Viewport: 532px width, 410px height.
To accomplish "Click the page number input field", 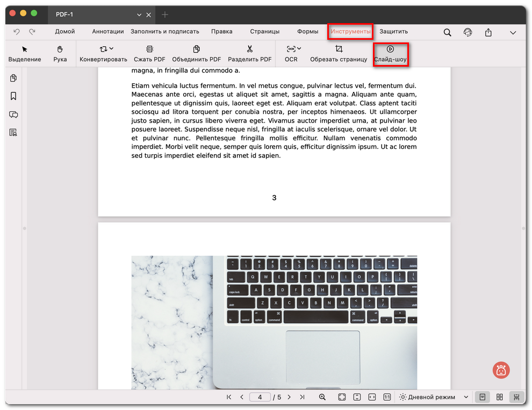I will pyautogui.click(x=260, y=397).
